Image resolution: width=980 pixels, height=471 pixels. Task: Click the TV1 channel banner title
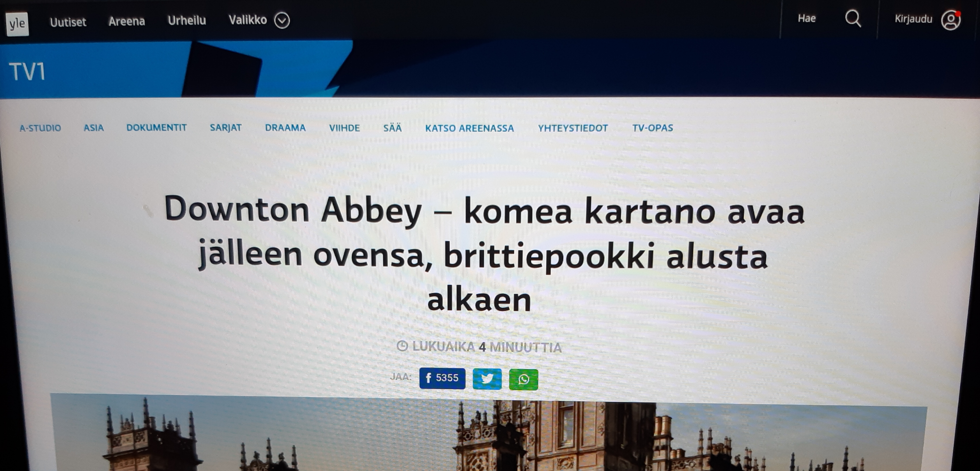click(27, 71)
